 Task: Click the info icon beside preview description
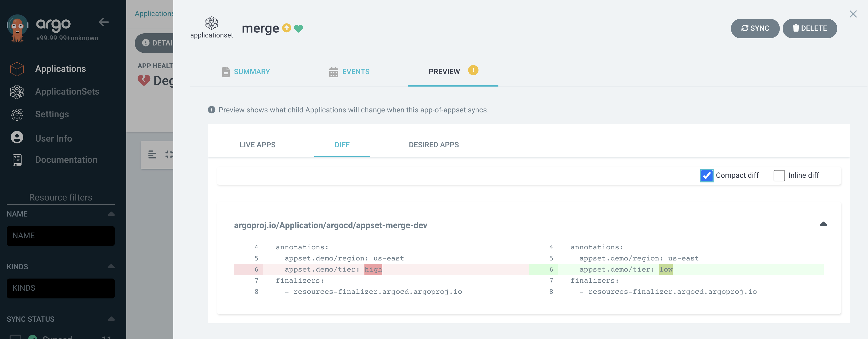(x=212, y=110)
